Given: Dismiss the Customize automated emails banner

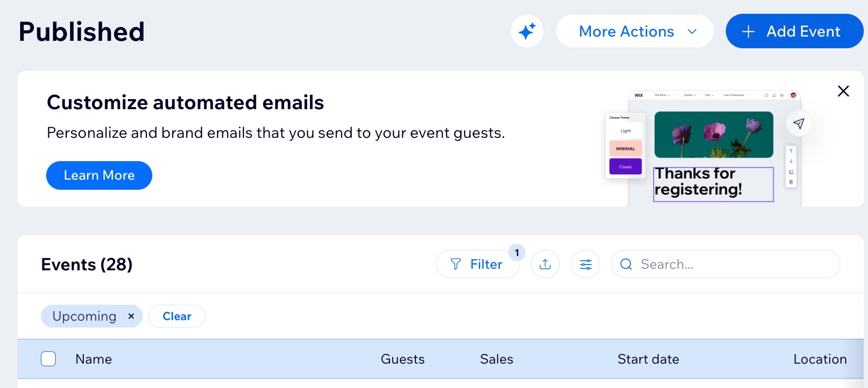Looking at the screenshot, I should 843,91.
